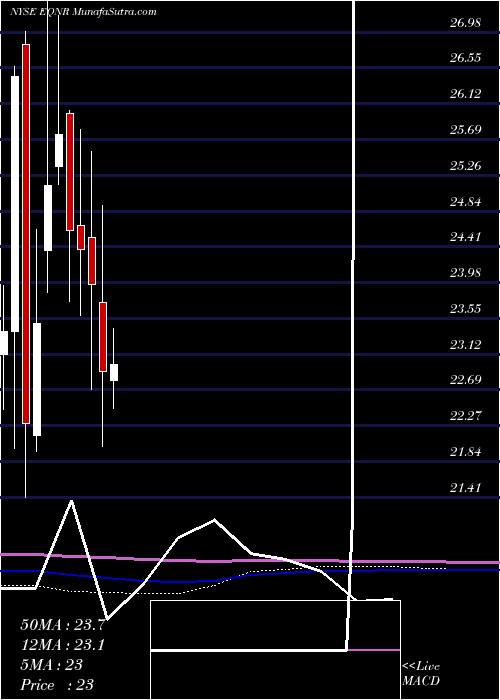Image resolution: width=500 pixels, height=700 pixels.
Task: Click the 23.98 price axis label
Action: pyautogui.click(x=465, y=272)
